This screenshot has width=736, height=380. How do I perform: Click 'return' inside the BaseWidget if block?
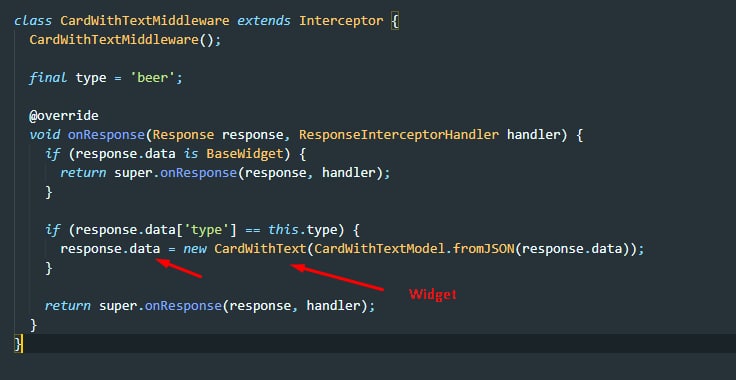click(83, 173)
